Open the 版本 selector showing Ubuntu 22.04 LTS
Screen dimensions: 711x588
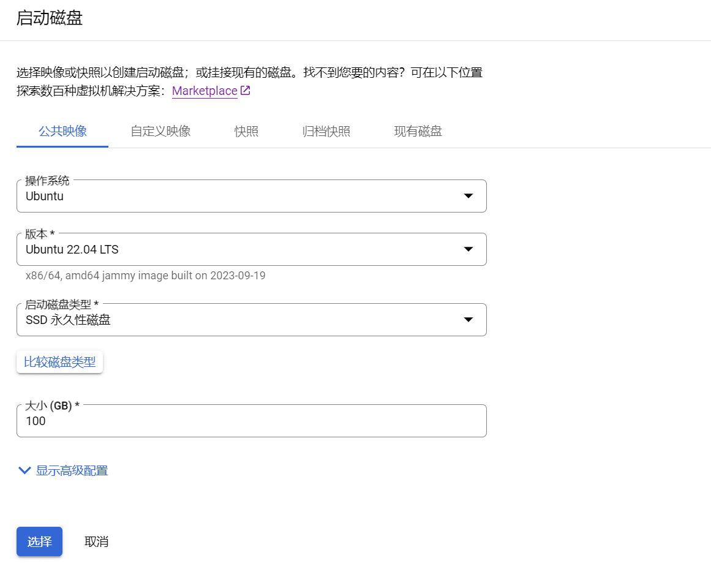pos(251,249)
